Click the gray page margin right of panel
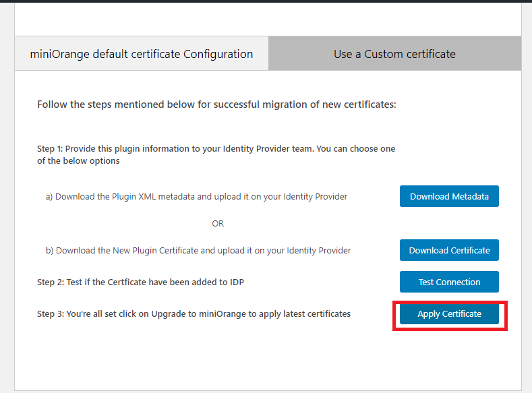Viewport: 532px width, 393px height. (x=527, y=202)
